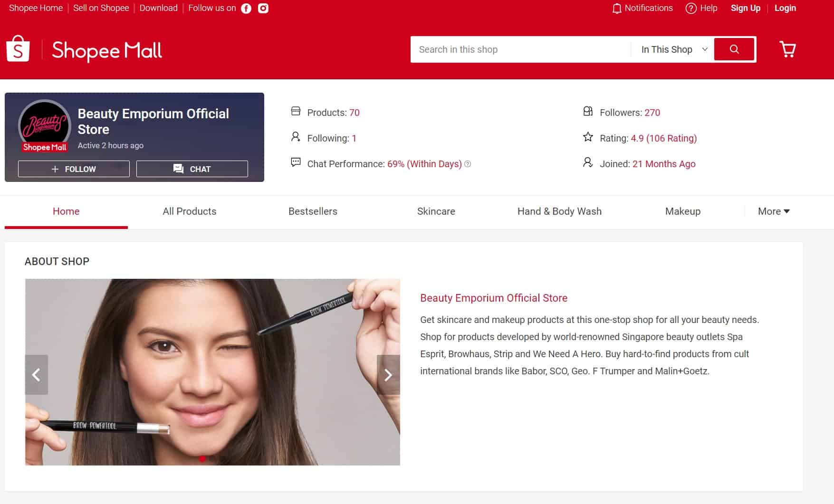834x504 pixels.
Task: Open Shopee's Facebook page icon
Action: click(x=246, y=9)
